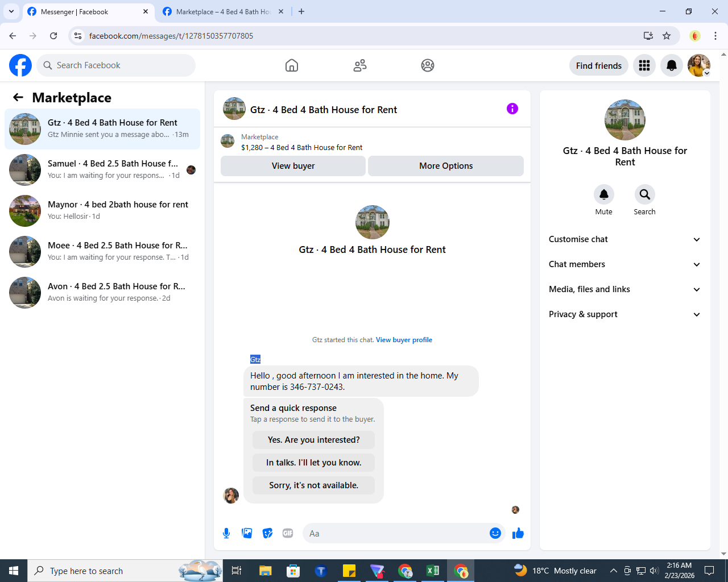Go back with Marketplace arrow
This screenshot has height=582, width=728.
pyautogui.click(x=18, y=97)
